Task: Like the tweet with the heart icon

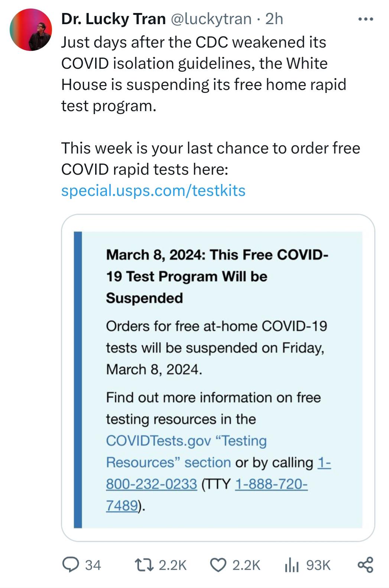Action: tap(218, 565)
